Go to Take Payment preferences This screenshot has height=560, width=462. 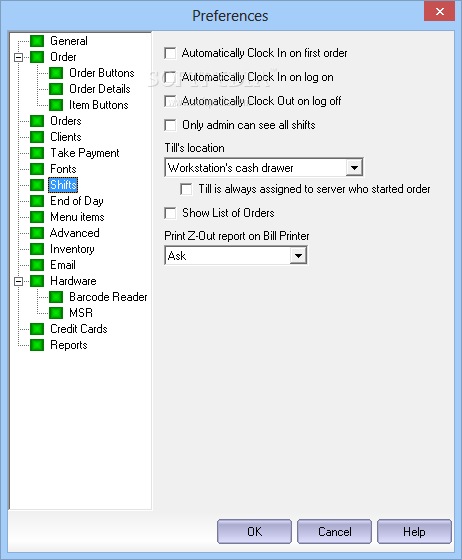(x=85, y=153)
